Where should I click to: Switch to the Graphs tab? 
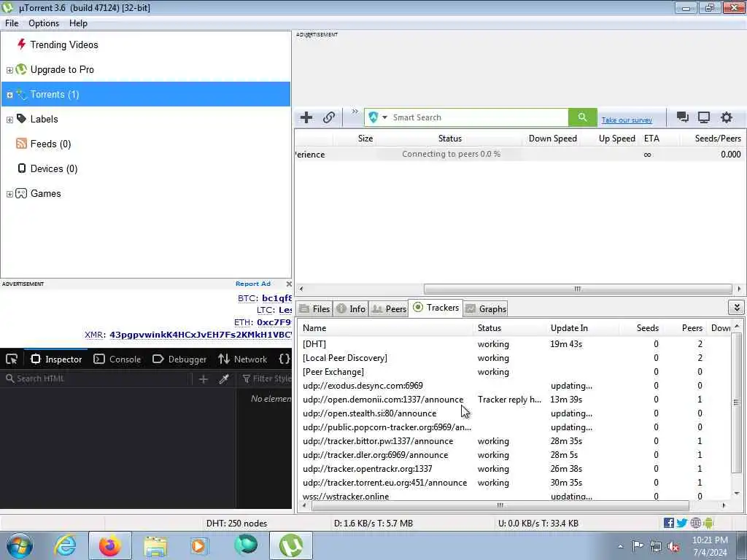point(485,309)
